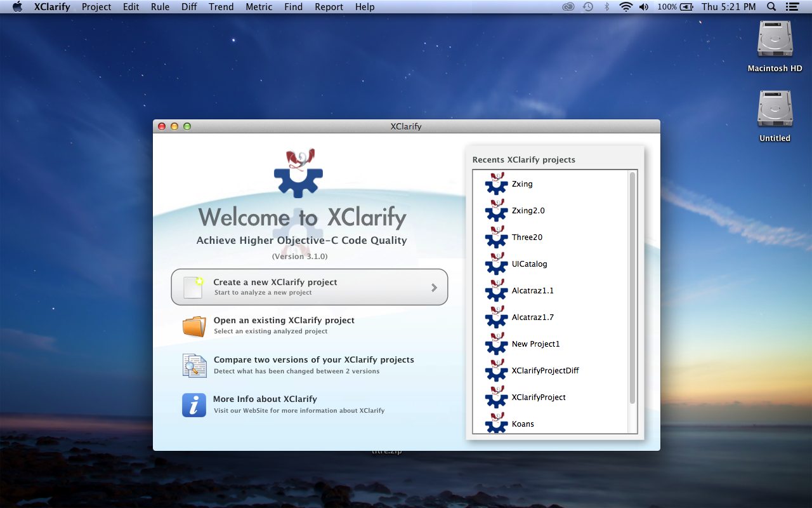Click the chevron arrow on Create project
The width and height of the screenshot is (812, 508).
(x=435, y=288)
